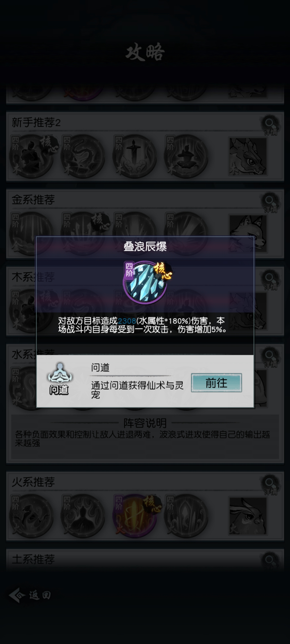Open 详情 magnifier for 土系推荐
290x644 pixels.
(x=270, y=561)
